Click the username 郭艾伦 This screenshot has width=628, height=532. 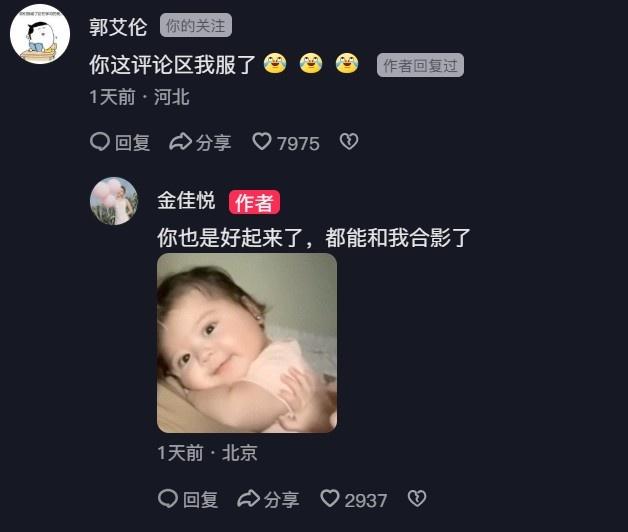point(118,27)
